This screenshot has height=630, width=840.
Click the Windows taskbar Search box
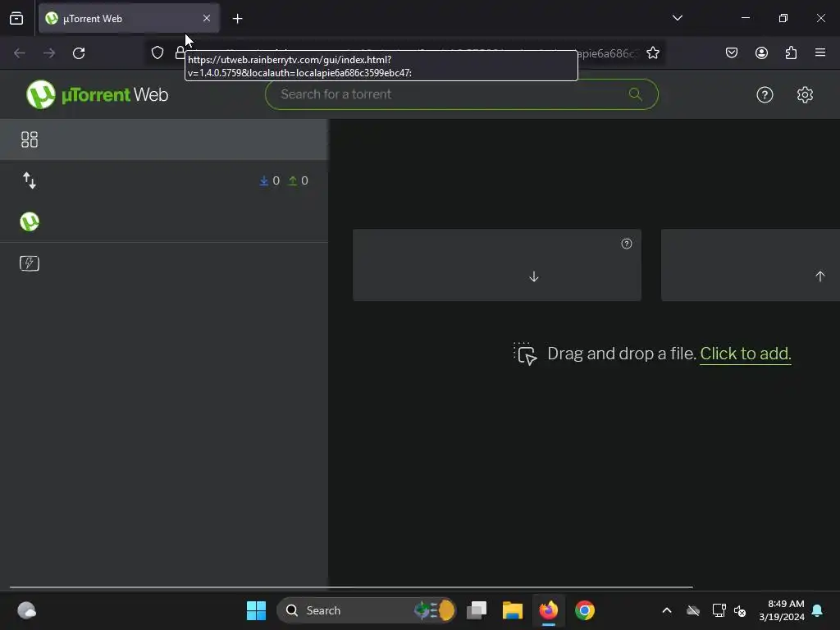[367, 610]
